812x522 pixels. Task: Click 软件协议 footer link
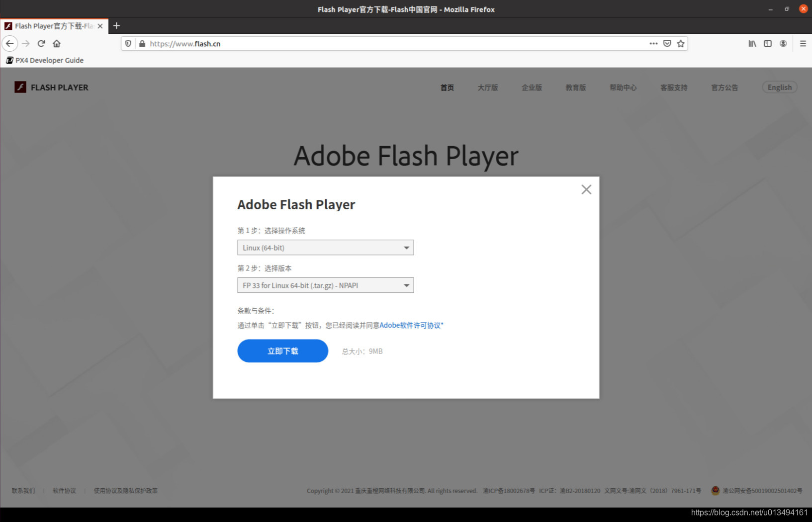[64, 491]
